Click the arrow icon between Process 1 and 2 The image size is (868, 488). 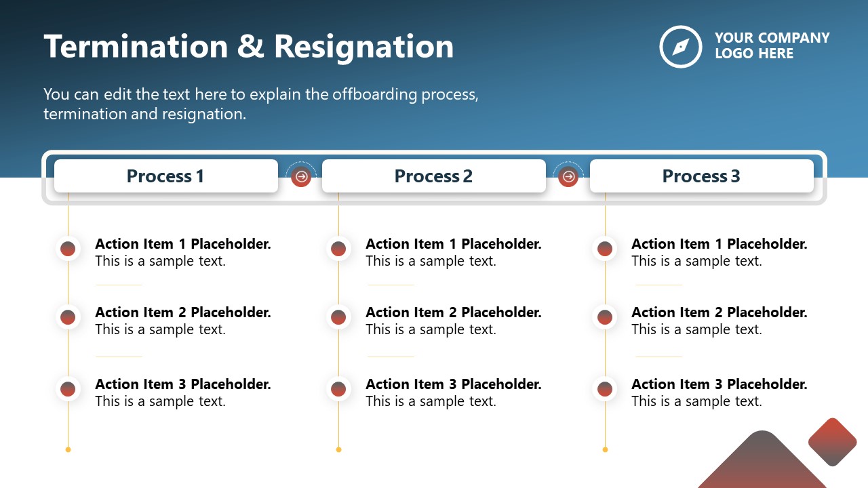[x=302, y=177]
